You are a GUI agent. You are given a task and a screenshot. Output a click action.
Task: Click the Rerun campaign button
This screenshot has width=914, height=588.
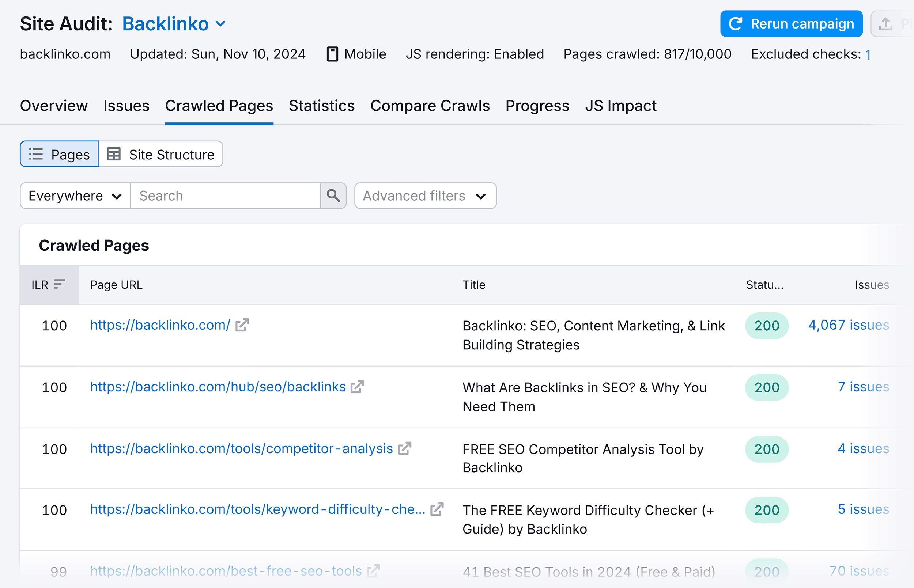point(791,24)
